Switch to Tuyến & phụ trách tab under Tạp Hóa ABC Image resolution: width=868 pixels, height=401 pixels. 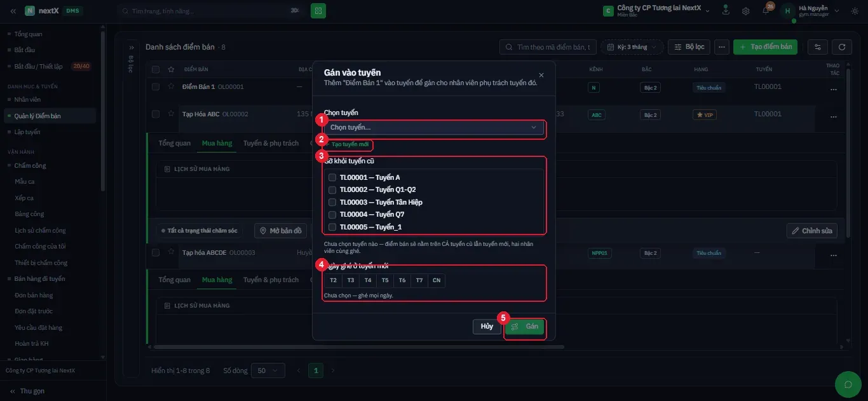(x=271, y=143)
